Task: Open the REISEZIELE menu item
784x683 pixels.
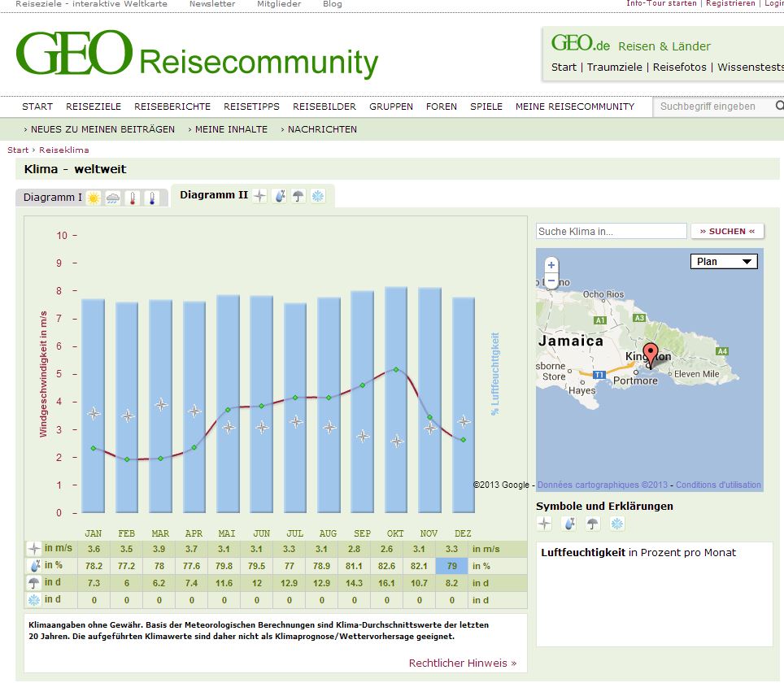Action: coord(94,107)
